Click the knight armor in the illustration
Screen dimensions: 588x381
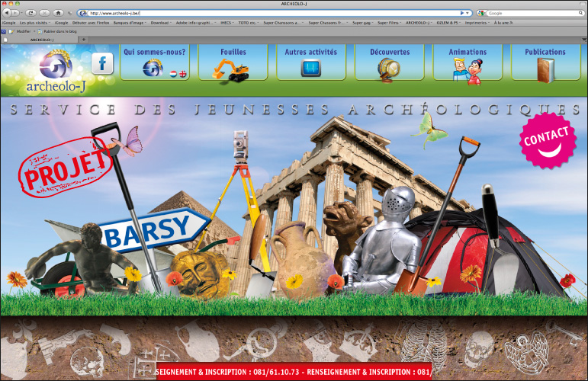[x=386, y=240]
